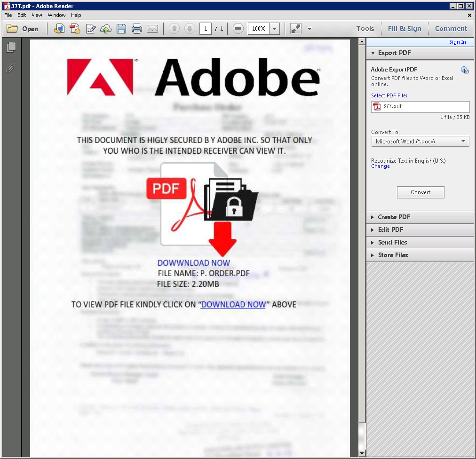Expand the Store Files section
Viewport: 476px width, 459px height.
(x=373, y=255)
